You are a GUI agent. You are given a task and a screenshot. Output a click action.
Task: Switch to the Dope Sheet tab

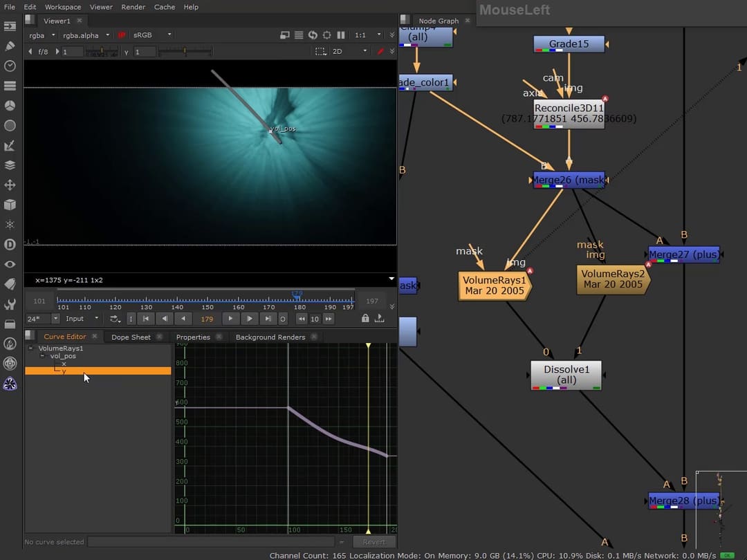[131, 337]
